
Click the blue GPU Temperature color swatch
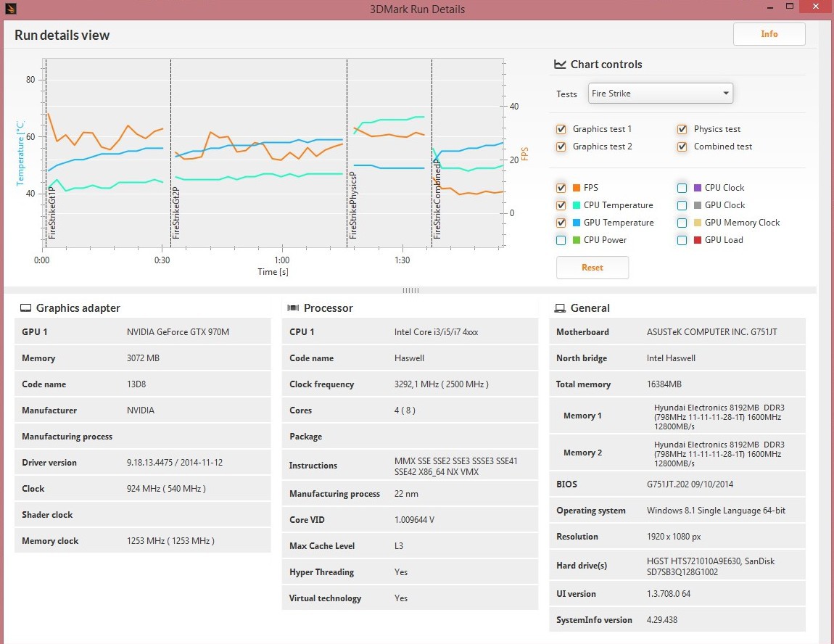pos(576,223)
